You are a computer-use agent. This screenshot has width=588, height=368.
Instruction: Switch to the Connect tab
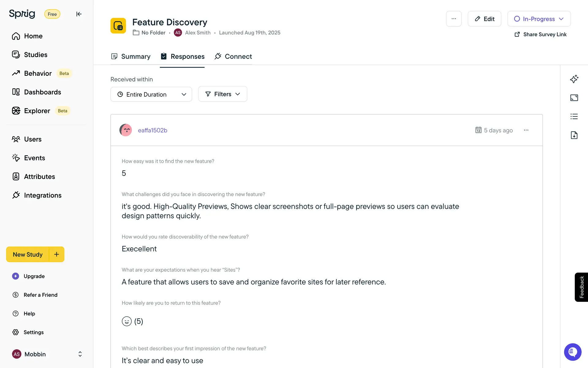pyautogui.click(x=233, y=56)
